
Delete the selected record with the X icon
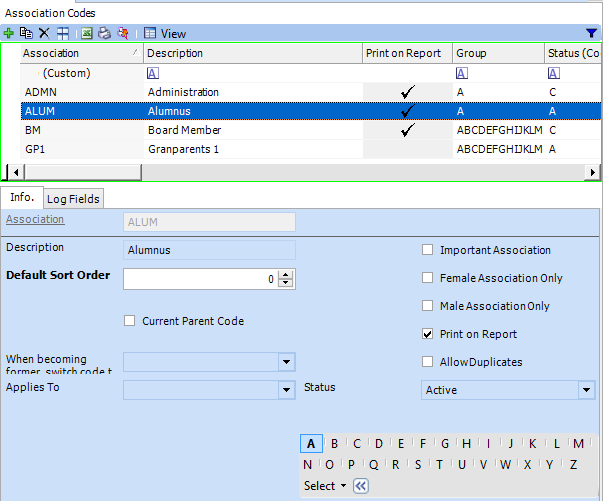(x=44, y=33)
